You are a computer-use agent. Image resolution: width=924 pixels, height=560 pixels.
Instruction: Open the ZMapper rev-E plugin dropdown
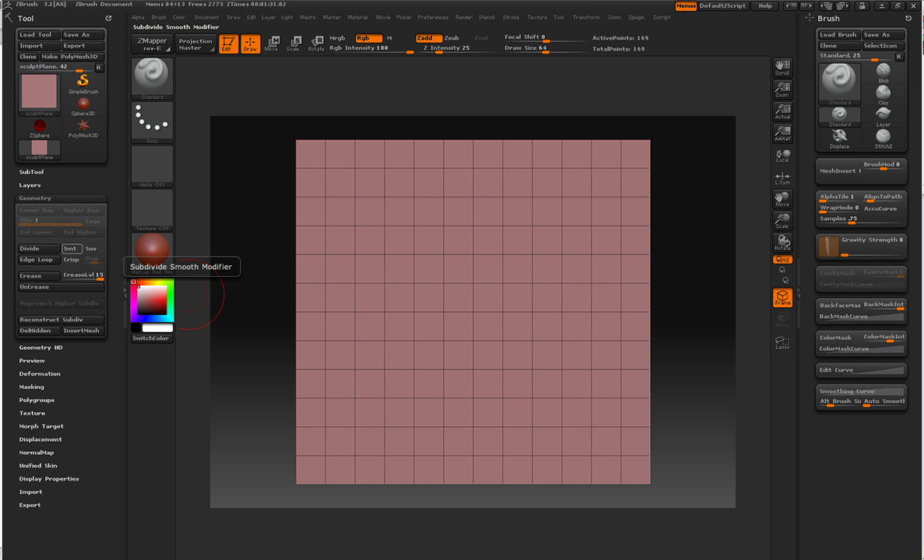[x=152, y=44]
